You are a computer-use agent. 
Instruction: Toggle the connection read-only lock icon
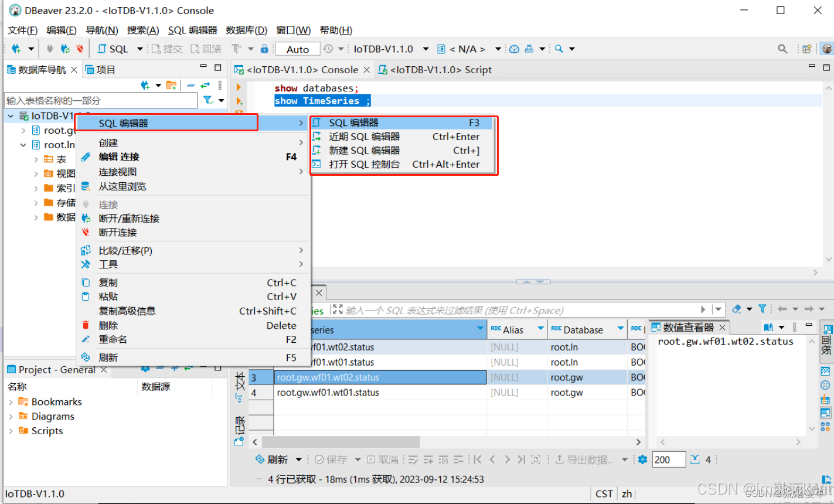coord(264,49)
